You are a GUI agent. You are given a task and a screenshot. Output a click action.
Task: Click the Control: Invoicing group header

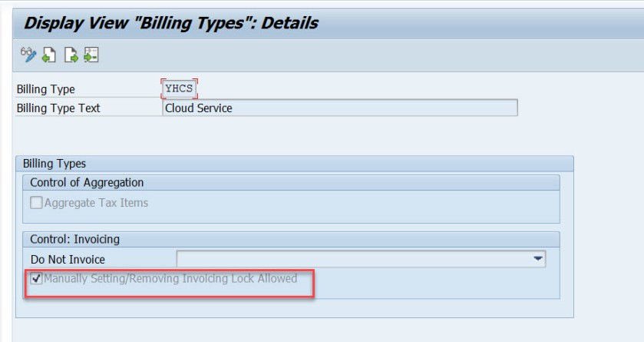point(291,239)
